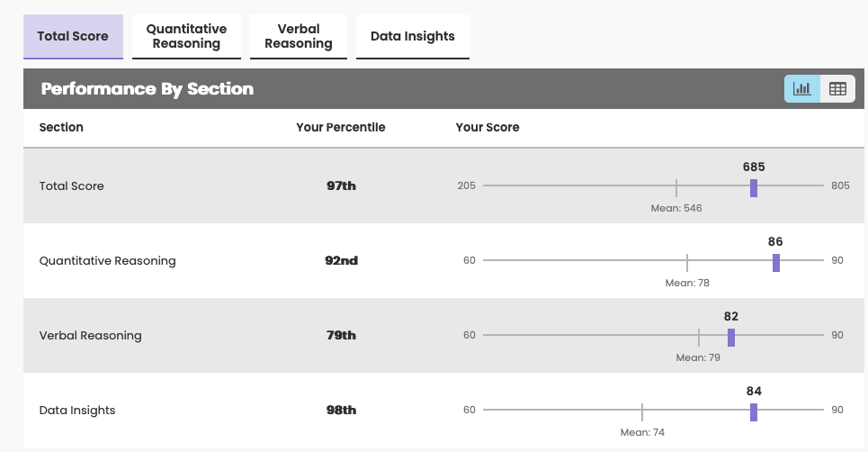
Task: Click the Mean: 74 tick on Data Insights line
Action: coord(642,411)
